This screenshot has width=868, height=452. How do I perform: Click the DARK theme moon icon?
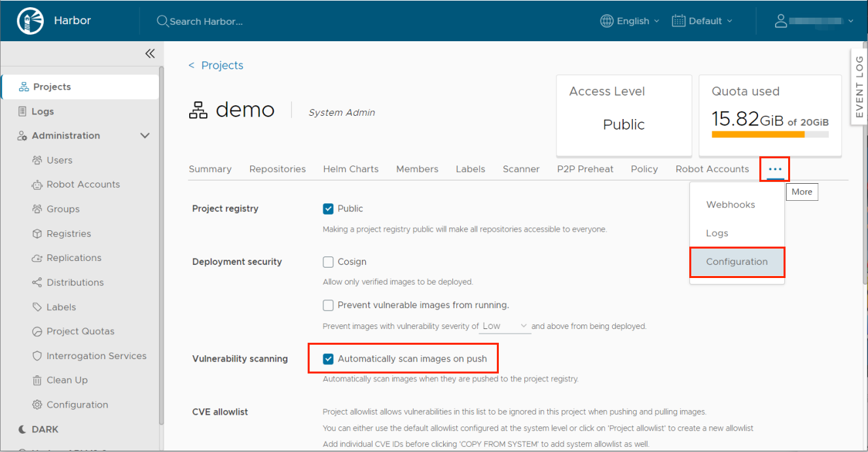tap(22, 429)
